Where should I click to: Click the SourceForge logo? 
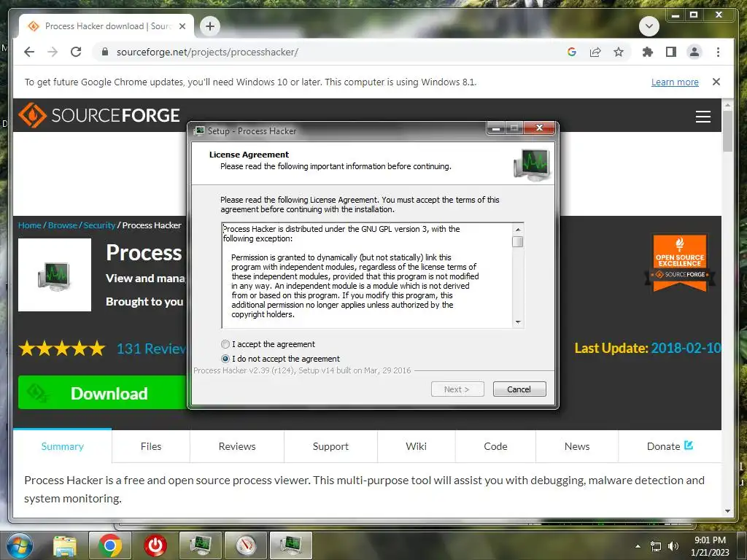[99, 115]
